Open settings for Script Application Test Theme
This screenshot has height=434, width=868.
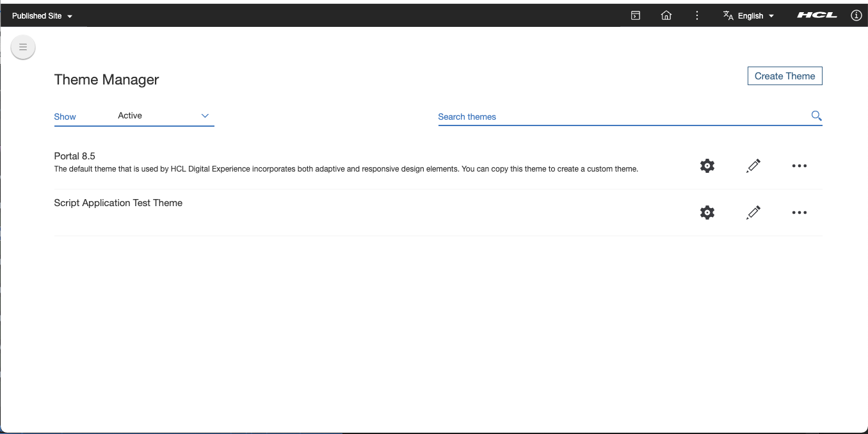707,212
